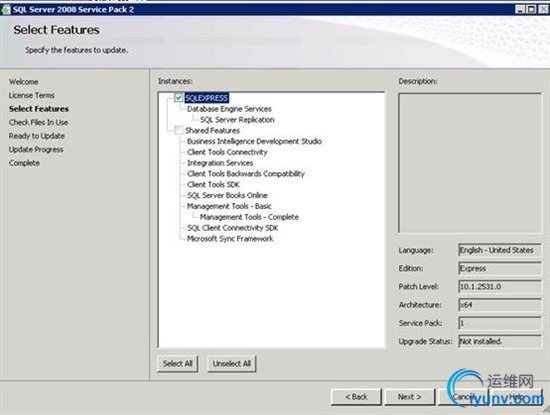This screenshot has width=550, height=415.
Task: Minimize the Service Pack 2 window
Action: [x=520, y=9]
